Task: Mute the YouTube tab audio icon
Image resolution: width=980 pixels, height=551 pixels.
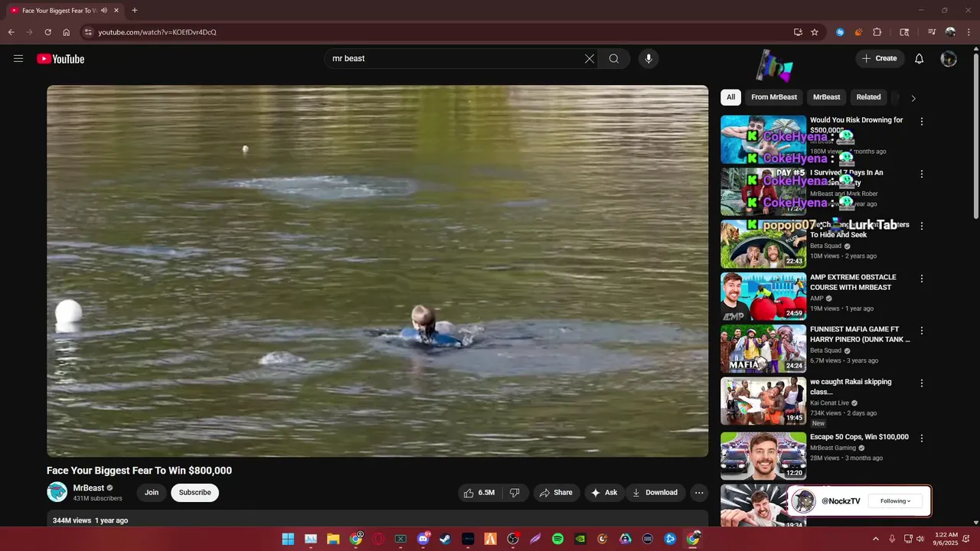Action: [103, 11]
